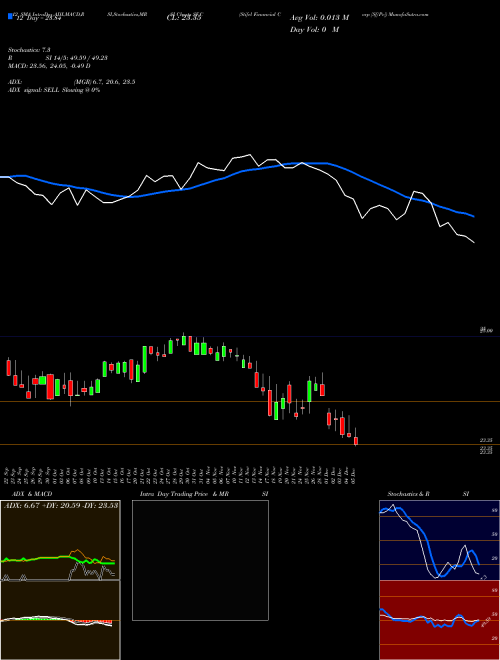Open the red RSI mini chart
The height and width of the screenshot is (660, 500).
439,620
